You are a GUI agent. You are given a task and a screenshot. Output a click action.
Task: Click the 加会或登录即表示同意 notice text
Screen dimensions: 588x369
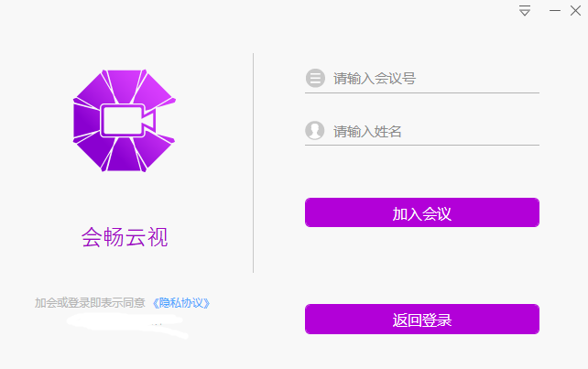[x=90, y=303]
